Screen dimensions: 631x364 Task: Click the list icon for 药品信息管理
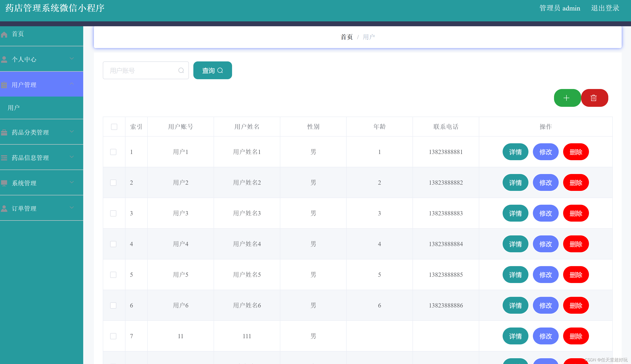pos(4,158)
